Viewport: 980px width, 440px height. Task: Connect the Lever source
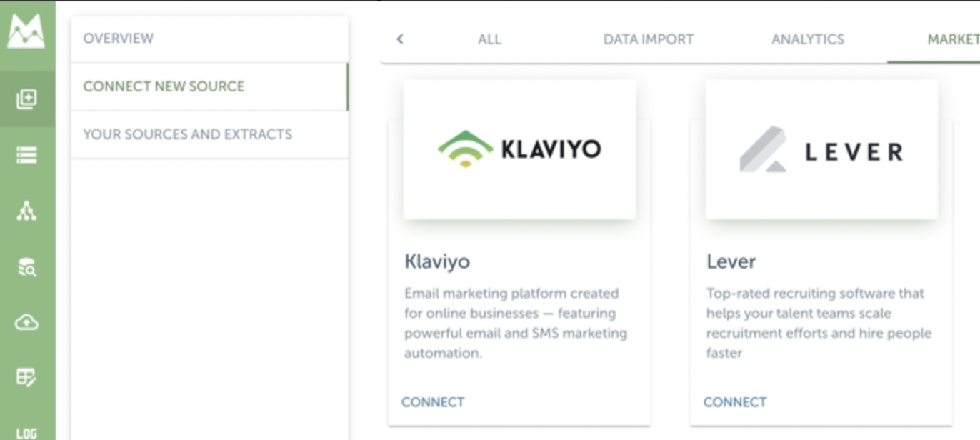pyautogui.click(x=735, y=402)
